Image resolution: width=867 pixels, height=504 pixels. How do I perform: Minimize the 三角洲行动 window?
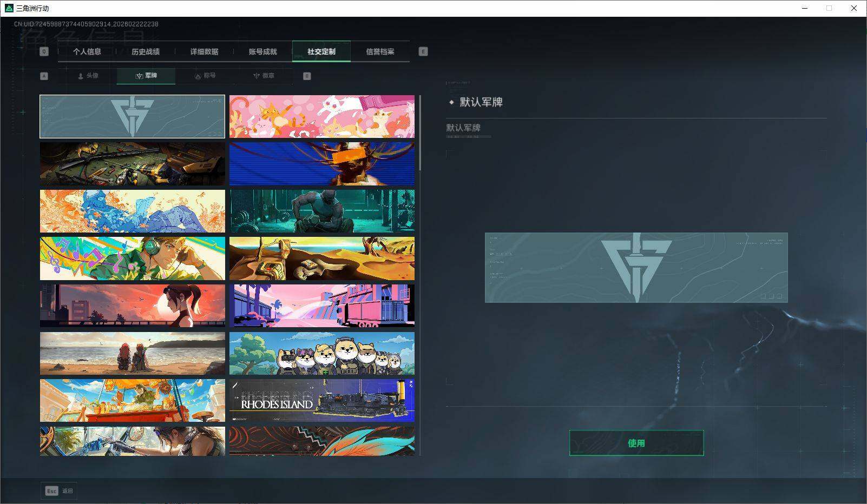coord(804,8)
